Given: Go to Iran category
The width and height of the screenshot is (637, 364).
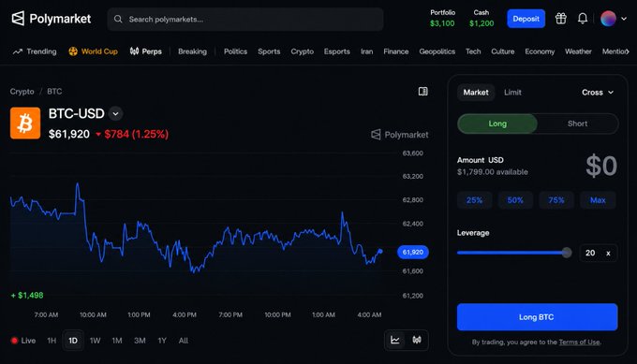Looking at the screenshot, I should click(366, 51).
